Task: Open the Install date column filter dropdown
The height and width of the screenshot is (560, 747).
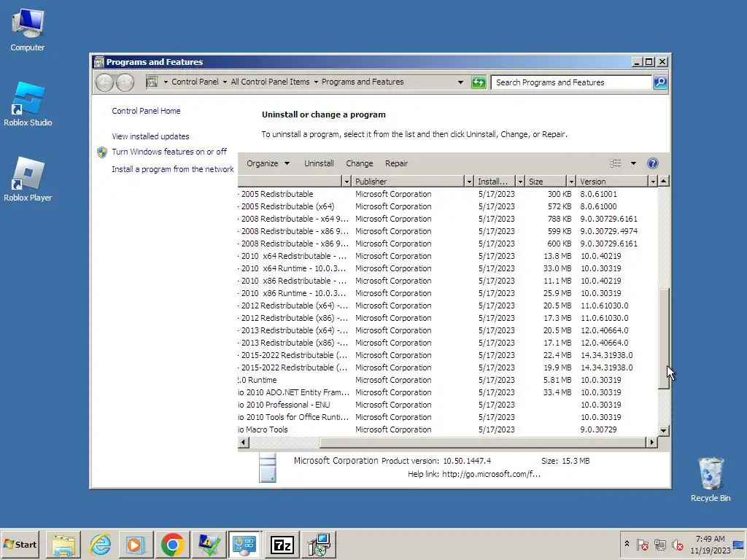Action: [x=520, y=182]
